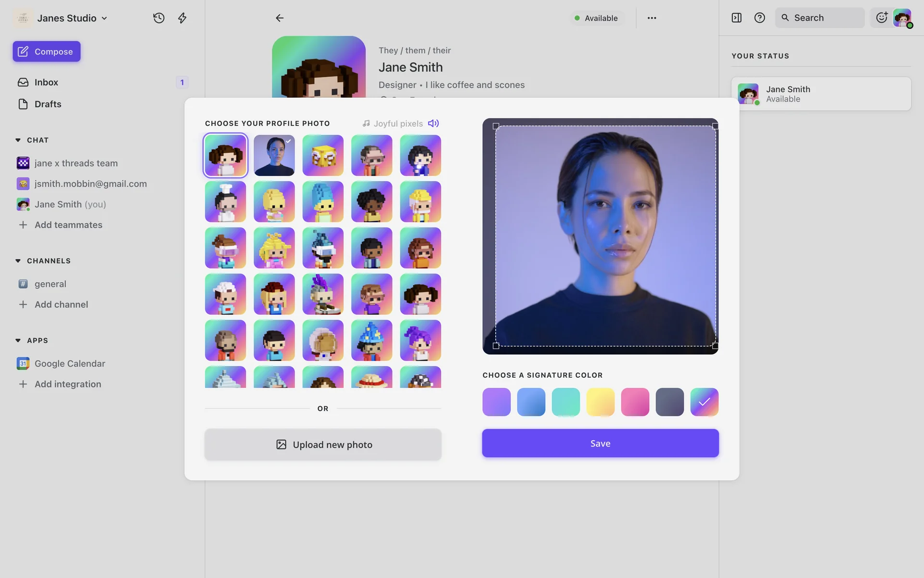
Task: Toggle the right sidebar panel icon
Action: click(736, 18)
